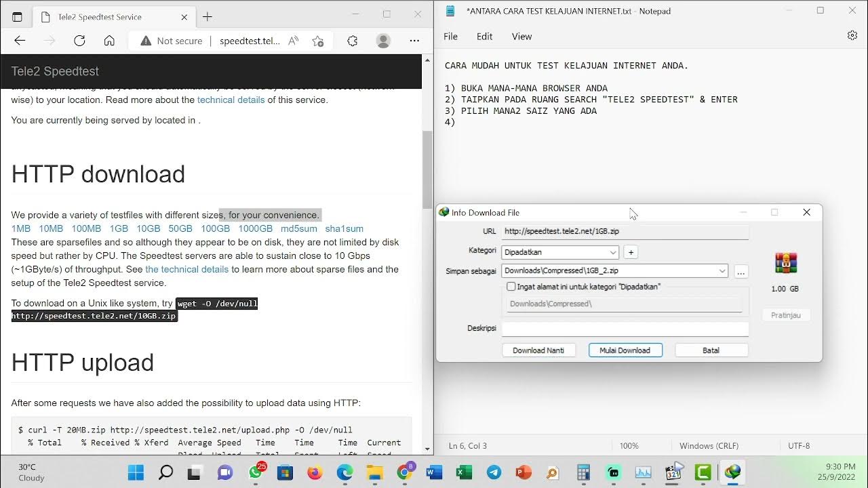Open File Explorer from the taskbar
The width and height of the screenshot is (868, 488).
coord(374,472)
